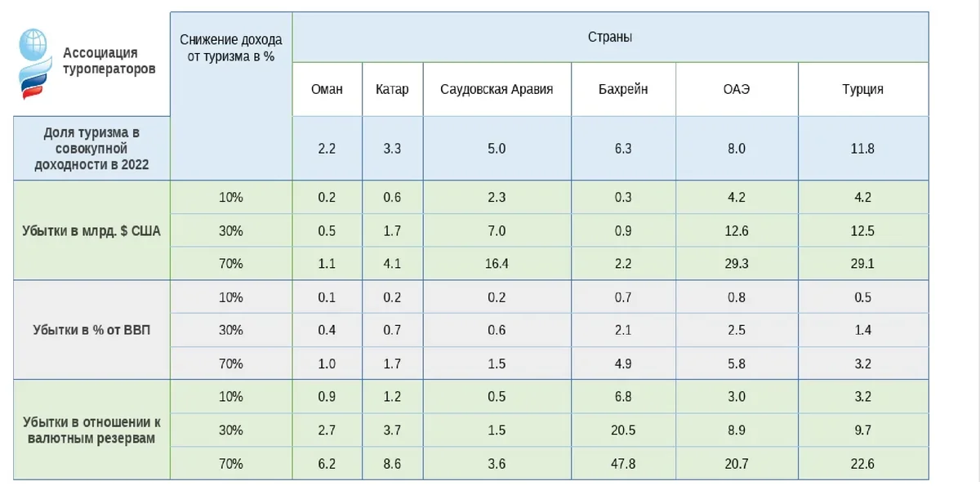Select the 16.4 cell under Саудовская Аравия

click(x=497, y=264)
